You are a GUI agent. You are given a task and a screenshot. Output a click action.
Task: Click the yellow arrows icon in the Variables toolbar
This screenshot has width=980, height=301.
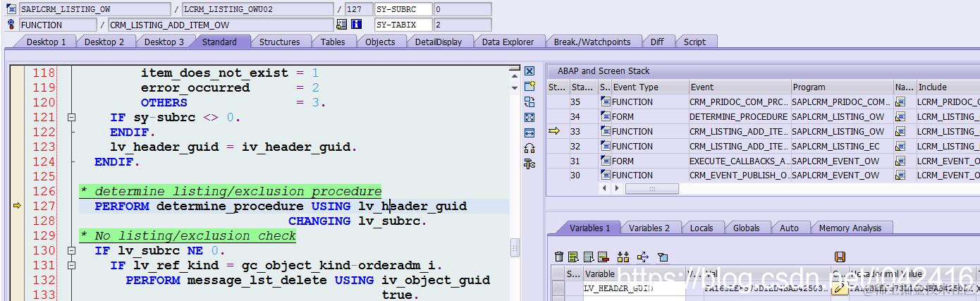[623, 257]
